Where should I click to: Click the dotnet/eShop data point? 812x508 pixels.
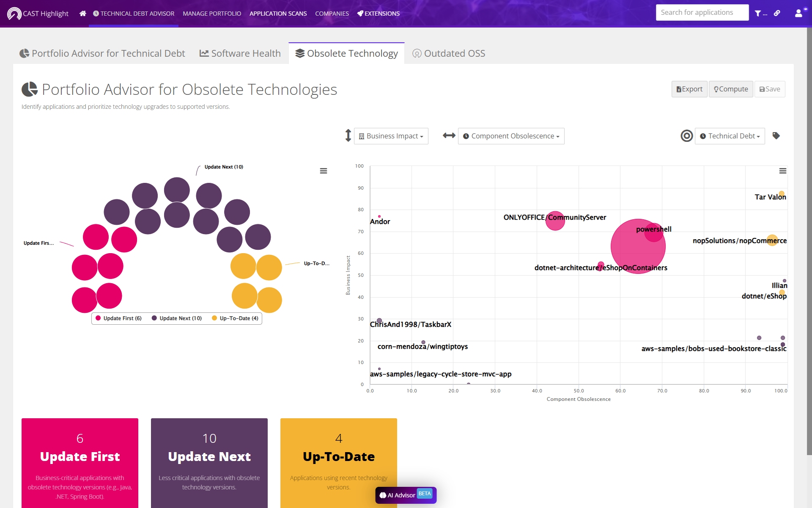tap(782, 293)
